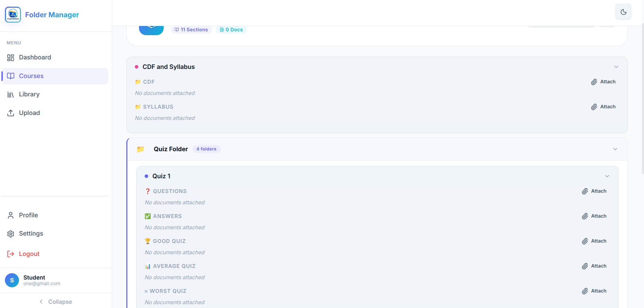Click the Student avatar circle

tap(12, 280)
